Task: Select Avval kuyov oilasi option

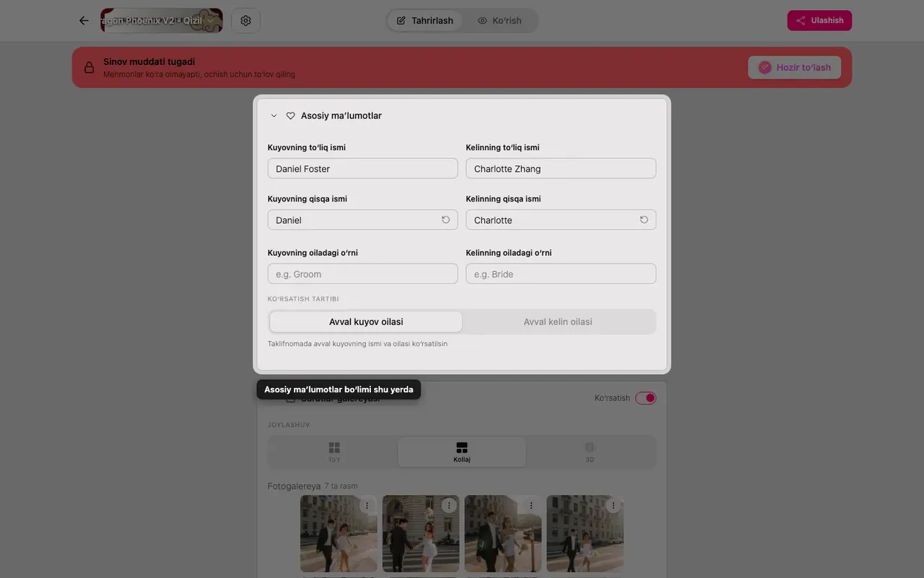Action: [x=366, y=322]
